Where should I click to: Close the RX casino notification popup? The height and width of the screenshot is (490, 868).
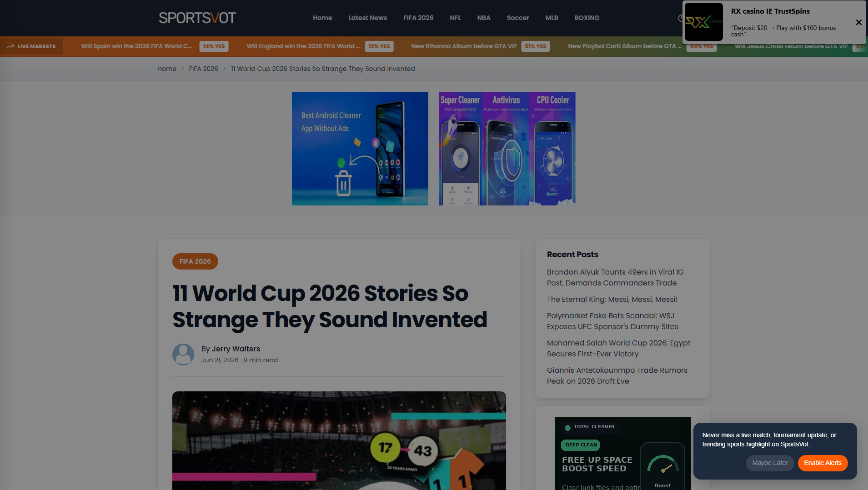click(858, 22)
